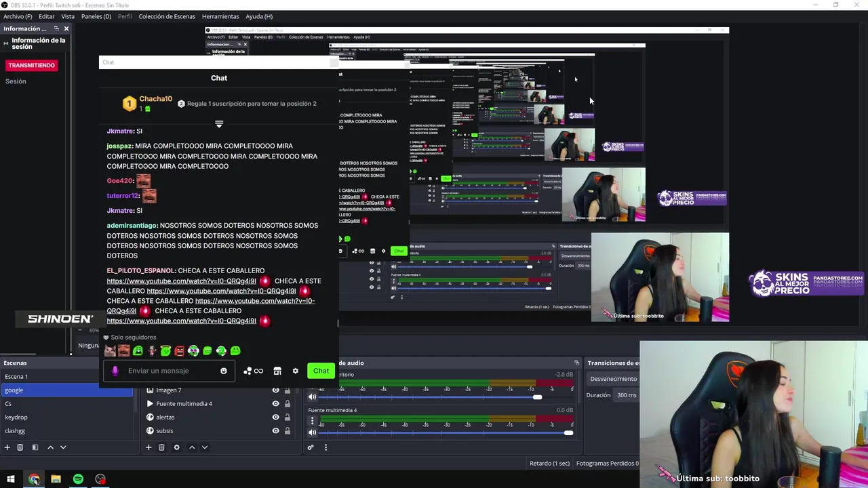Select the cat emote in quick emotes
Viewport: 868px width, 488px height.
110,350
